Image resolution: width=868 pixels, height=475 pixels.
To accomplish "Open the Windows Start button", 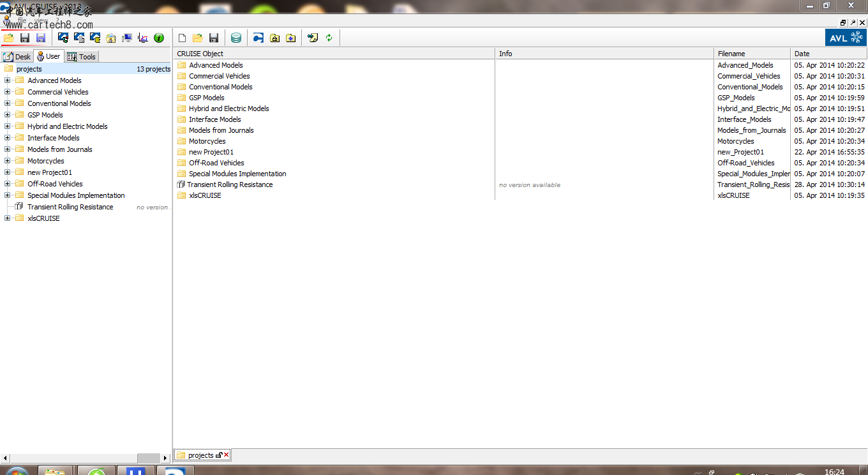I will (x=17, y=471).
